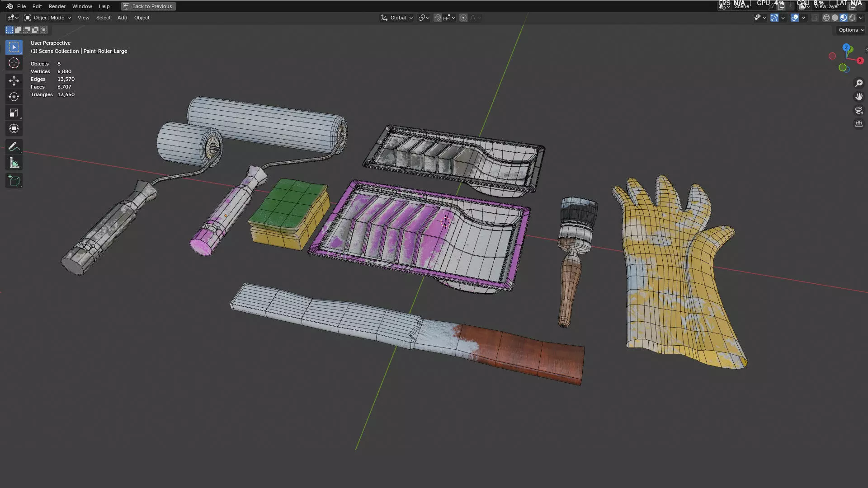Screen dimensions: 868x488
Task: Select the Cursor tool in toolbar
Action: (14, 63)
